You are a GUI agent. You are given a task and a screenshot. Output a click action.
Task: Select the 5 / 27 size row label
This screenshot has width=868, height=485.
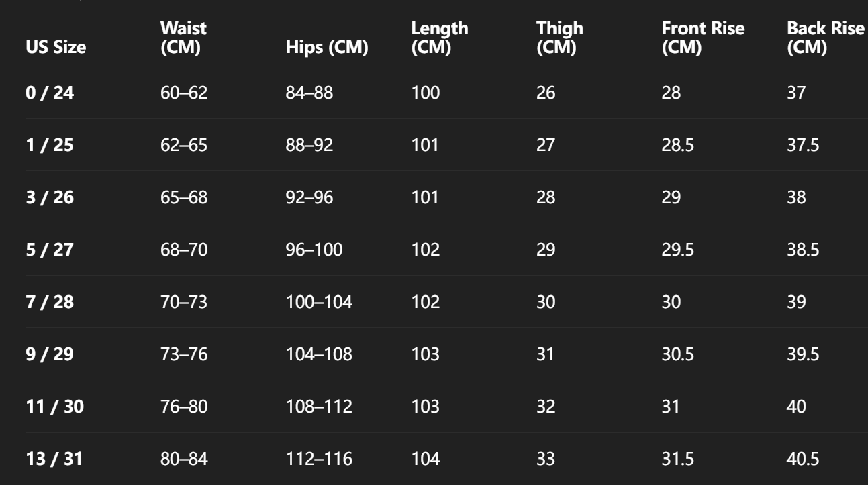click(x=50, y=250)
